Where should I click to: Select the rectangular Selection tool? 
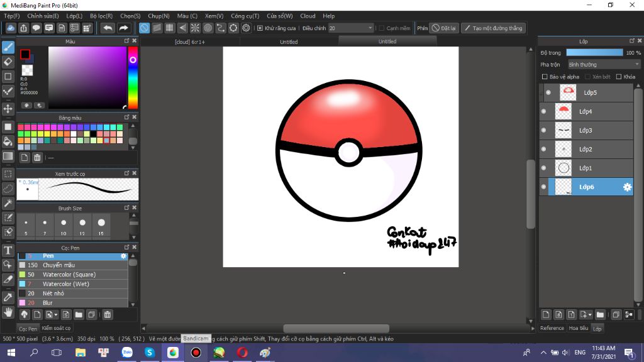coord(8,174)
